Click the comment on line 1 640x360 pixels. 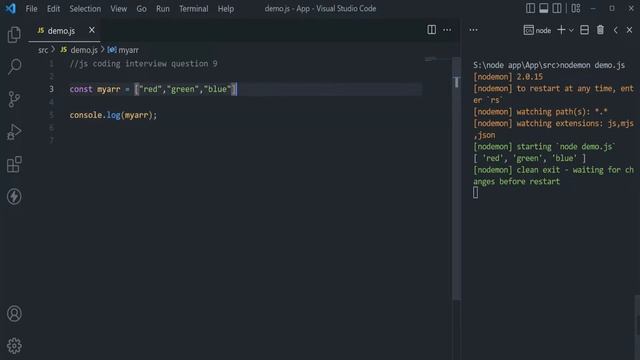coord(143,64)
